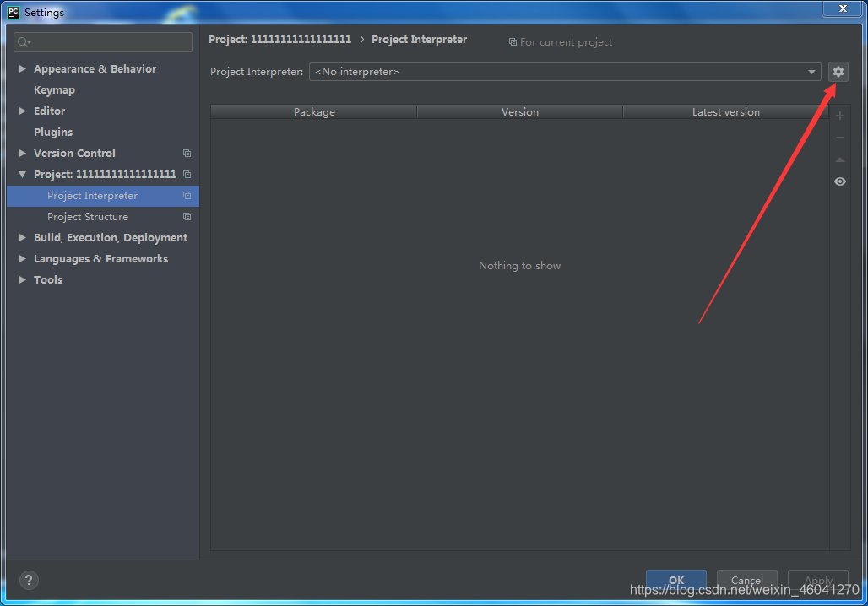Click project-level icon beside Project: 1111111111111111
The width and height of the screenshot is (868, 606).
pos(187,175)
